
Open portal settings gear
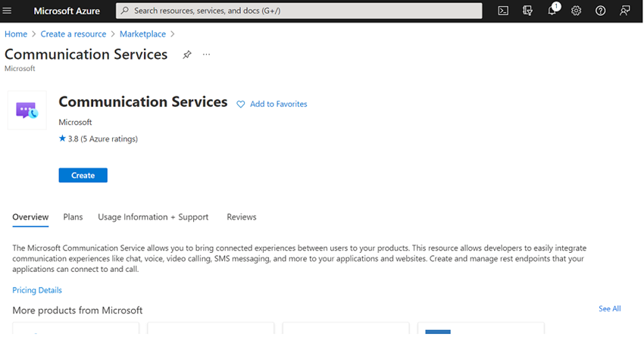pyautogui.click(x=577, y=11)
